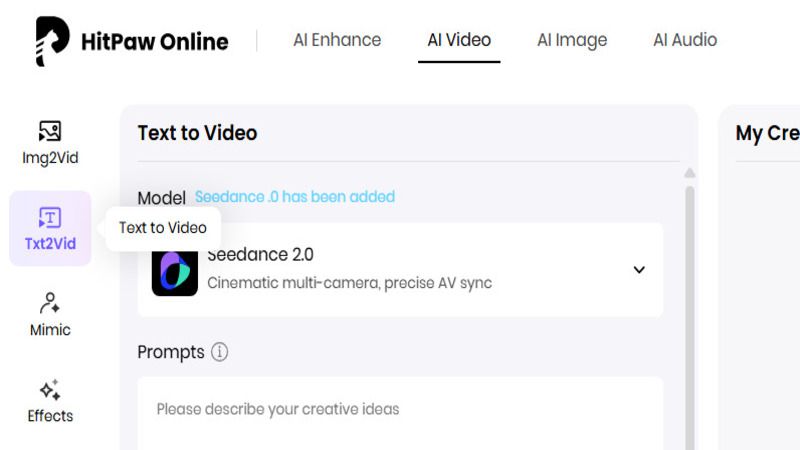Viewport: 800px width, 450px height.
Task: Click the Cinematic multi-camera description text
Action: (x=349, y=283)
